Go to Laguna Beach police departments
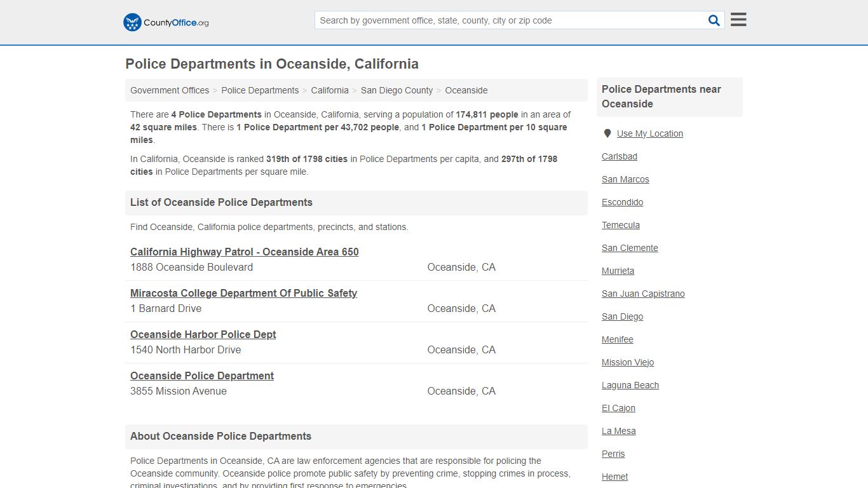This screenshot has width=868, height=488. point(630,385)
